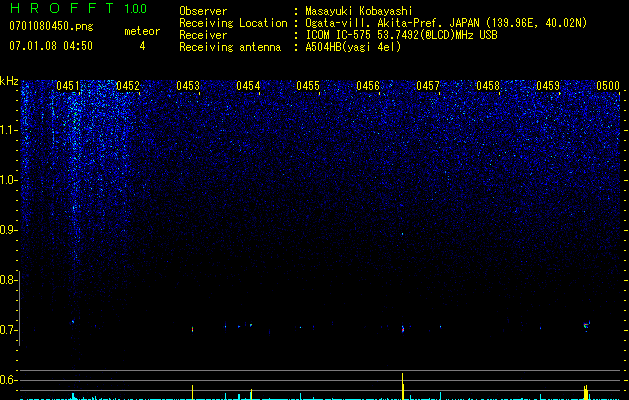Click the HROFFT 1.0.0 title text

click(x=78, y=8)
